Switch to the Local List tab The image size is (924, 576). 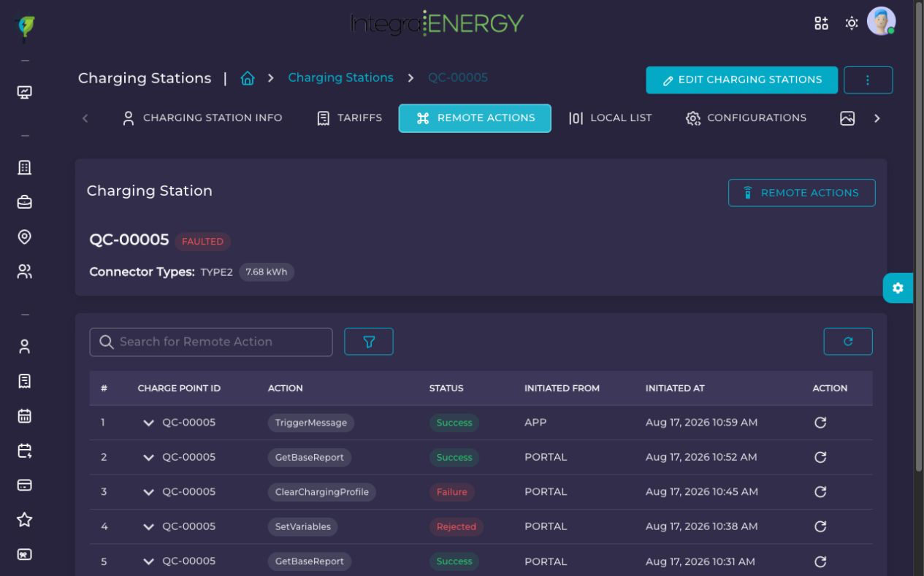coord(610,118)
